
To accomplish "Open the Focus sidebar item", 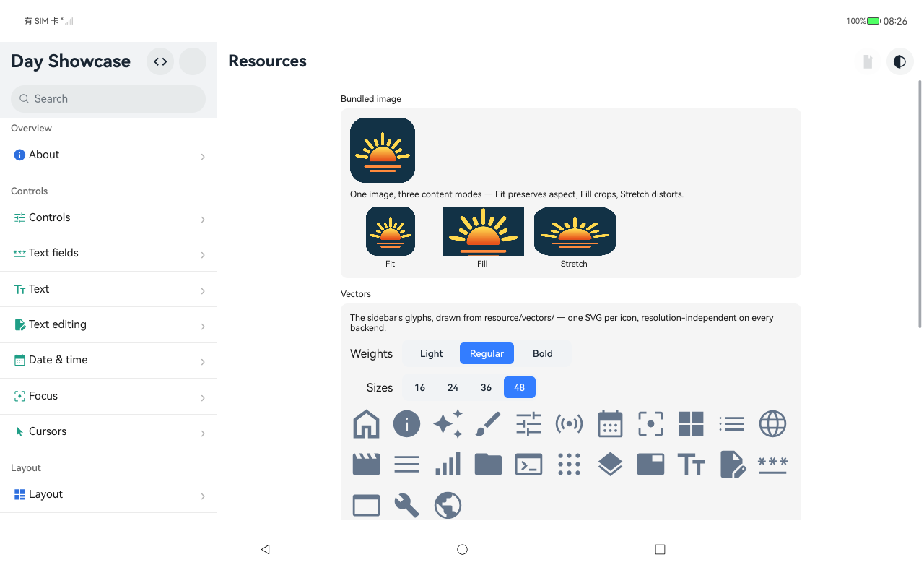I will click(x=108, y=396).
